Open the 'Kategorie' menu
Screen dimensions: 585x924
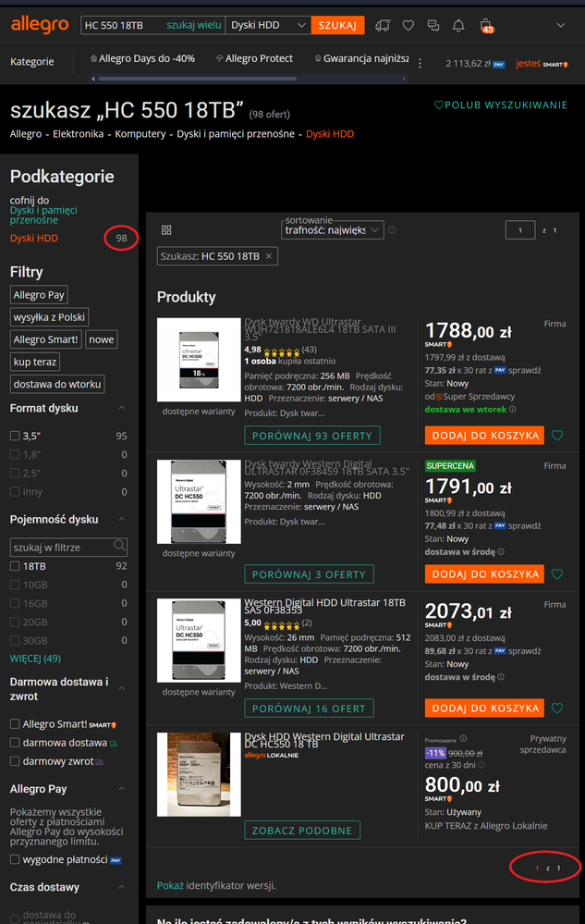31,61
